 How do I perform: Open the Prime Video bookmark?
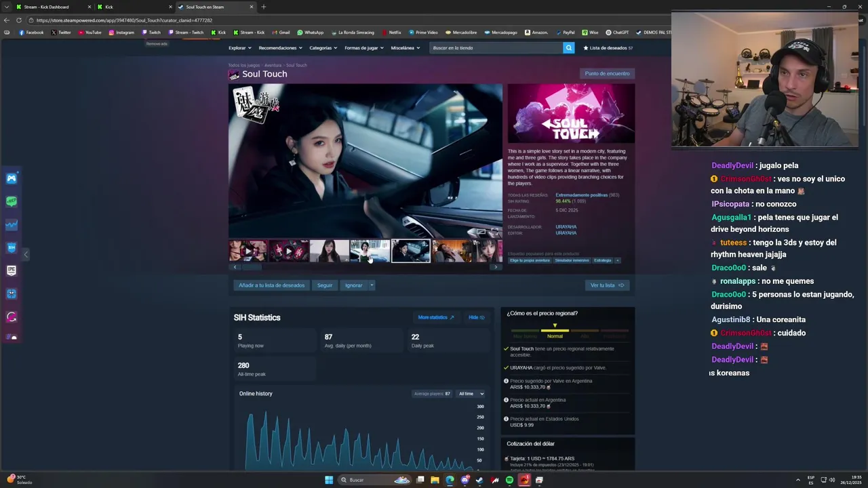click(x=423, y=33)
